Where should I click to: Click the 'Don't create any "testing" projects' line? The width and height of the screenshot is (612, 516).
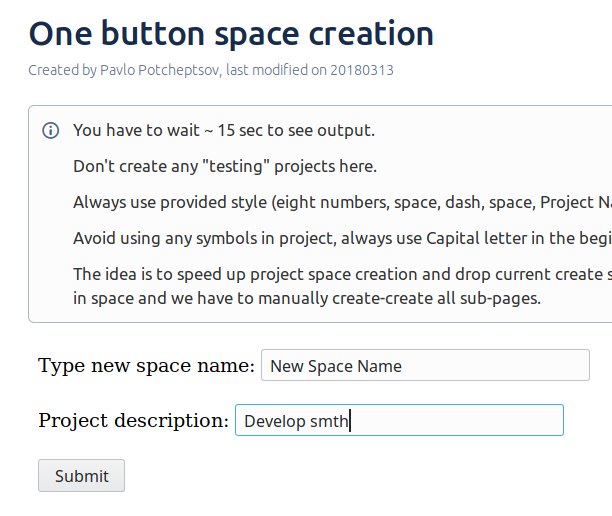coord(225,166)
